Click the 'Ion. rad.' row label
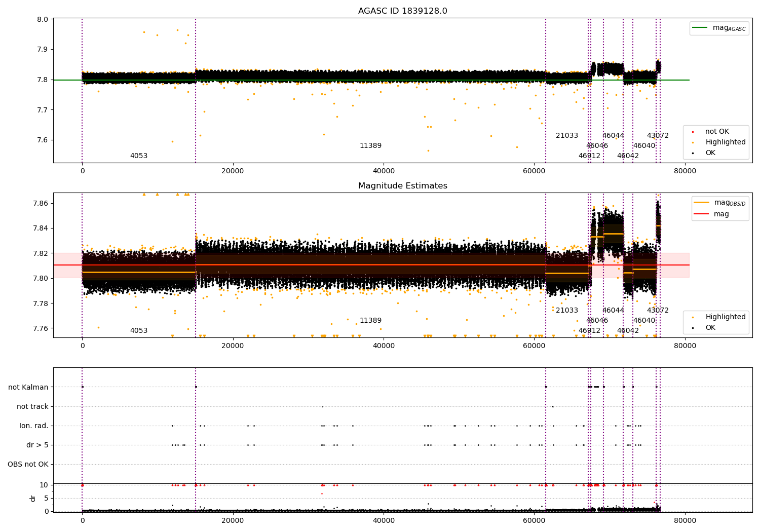760x532 pixels. click(x=34, y=426)
